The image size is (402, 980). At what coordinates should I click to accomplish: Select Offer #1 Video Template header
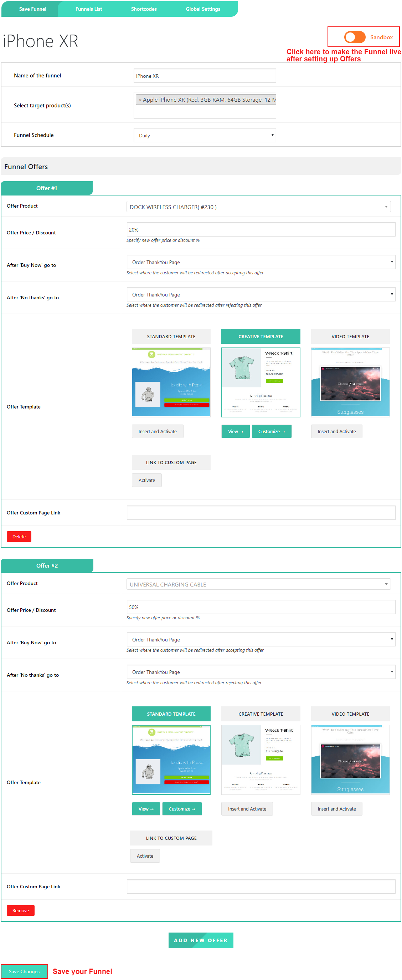tap(350, 336)
